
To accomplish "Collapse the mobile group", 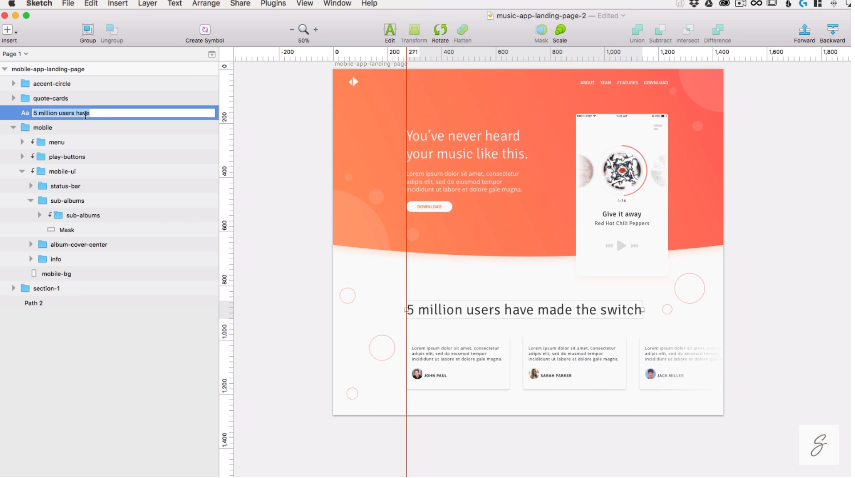I will (x=14, y=128).
